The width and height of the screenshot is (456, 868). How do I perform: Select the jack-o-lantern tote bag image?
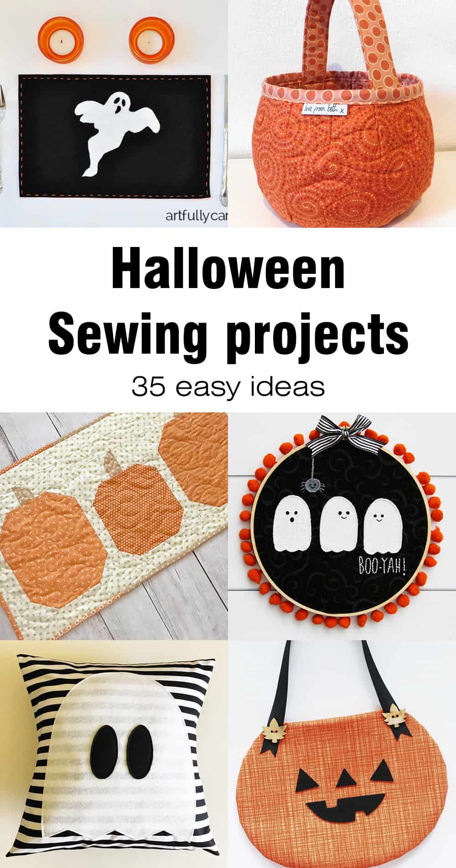pyautogui.click(x=342, y=754)
